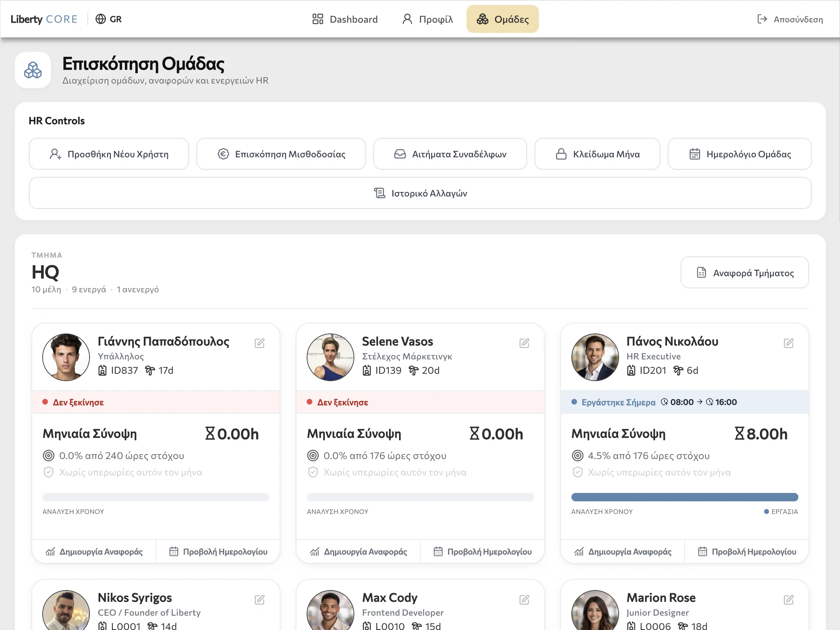
Task: Click Δημιουργία Αναφοράς for Γιάννης Παπαδόπουλος
Action: [94, 551]
